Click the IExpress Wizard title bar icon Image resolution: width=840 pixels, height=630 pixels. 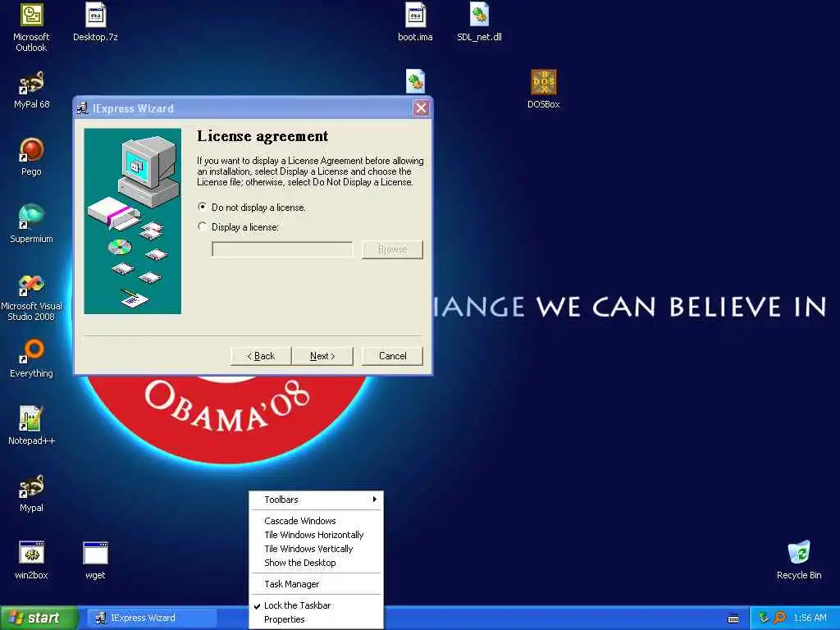click(x=83, y=108)
